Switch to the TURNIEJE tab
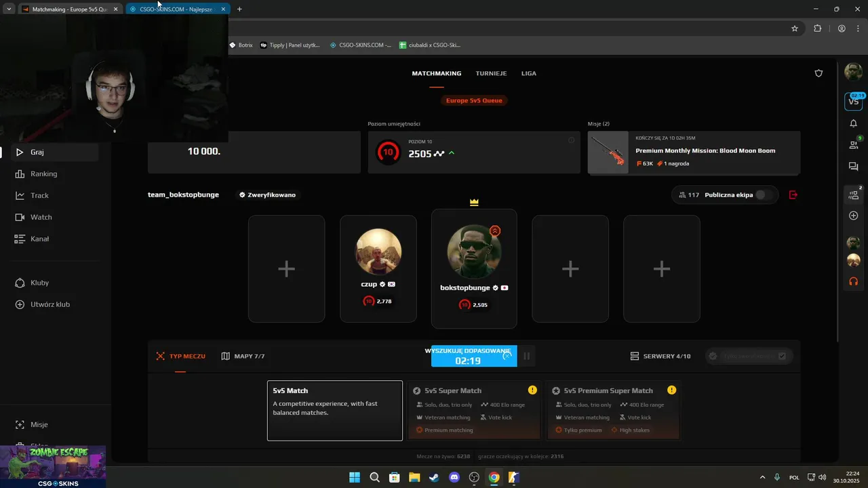868x488 pixels. (492, 73)
